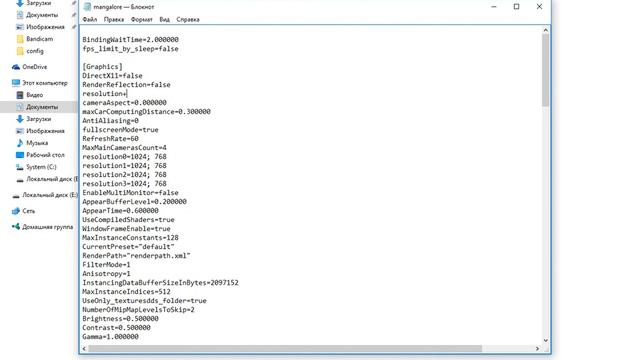Click the MaxInstanceIndices=512 line
640x360 pixels.
pos(127,292)
